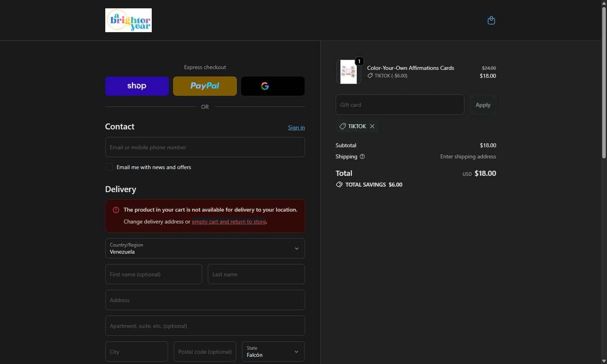Screen dimensions: 607x364
Task: Focus the Apartment, suite, etc. field
Action: point(205,326)
